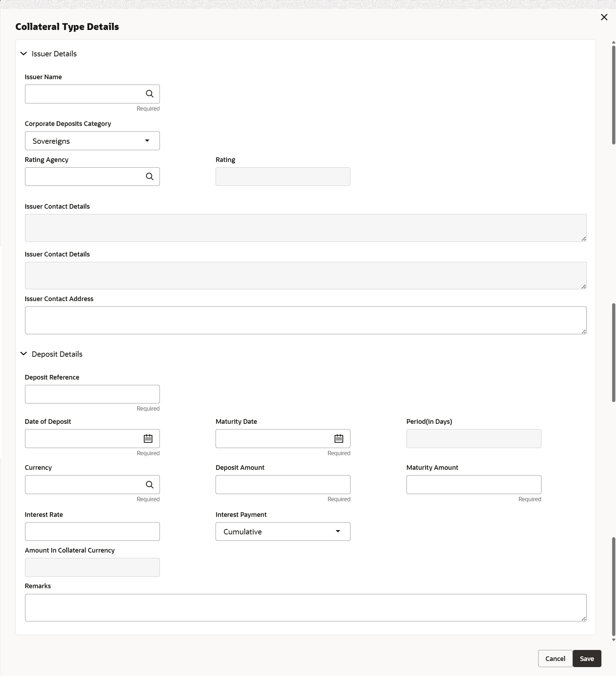The height and width of the screenshot is (676, 616).
Task: Click the Remarks label
Action: pyautogui.click(x=38, y=586)
